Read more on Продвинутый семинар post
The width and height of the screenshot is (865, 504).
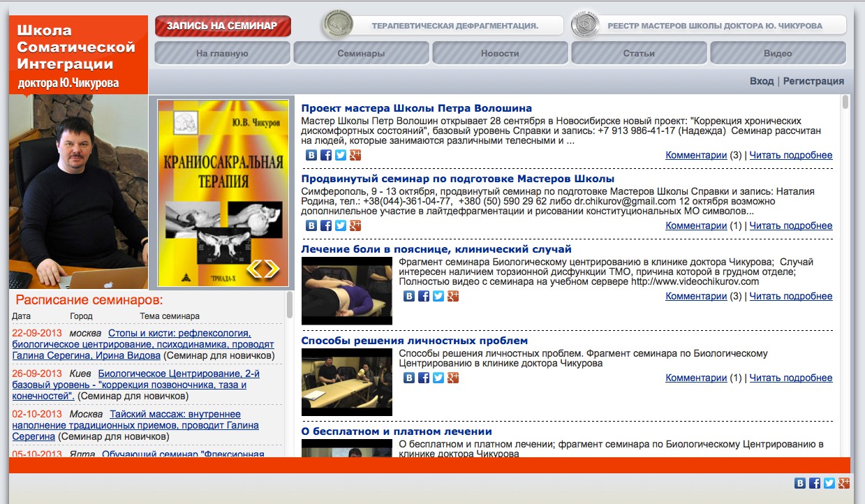pyautogui.click(x=791, y=225)
